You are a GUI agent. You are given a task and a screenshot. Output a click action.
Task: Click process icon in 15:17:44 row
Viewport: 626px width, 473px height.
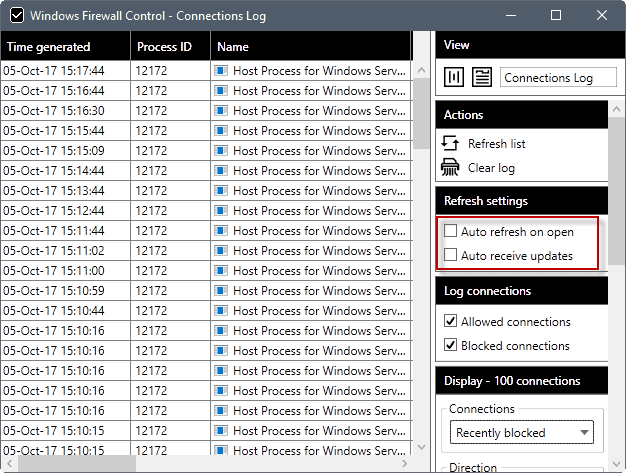click(x=221, y=71)
